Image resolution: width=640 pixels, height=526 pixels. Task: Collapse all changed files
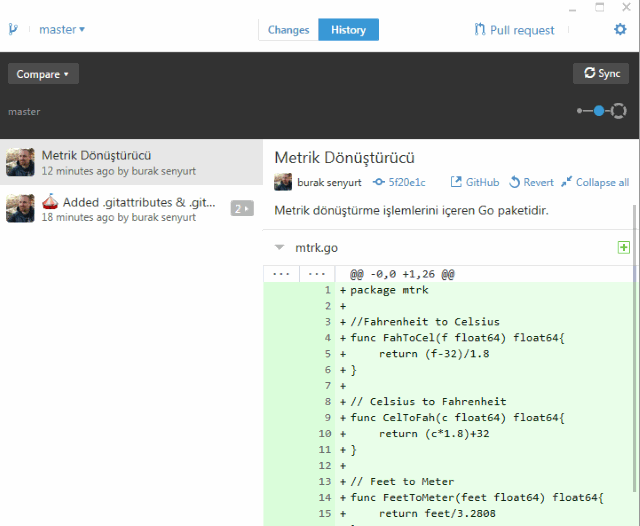click(x=595, y=182)
